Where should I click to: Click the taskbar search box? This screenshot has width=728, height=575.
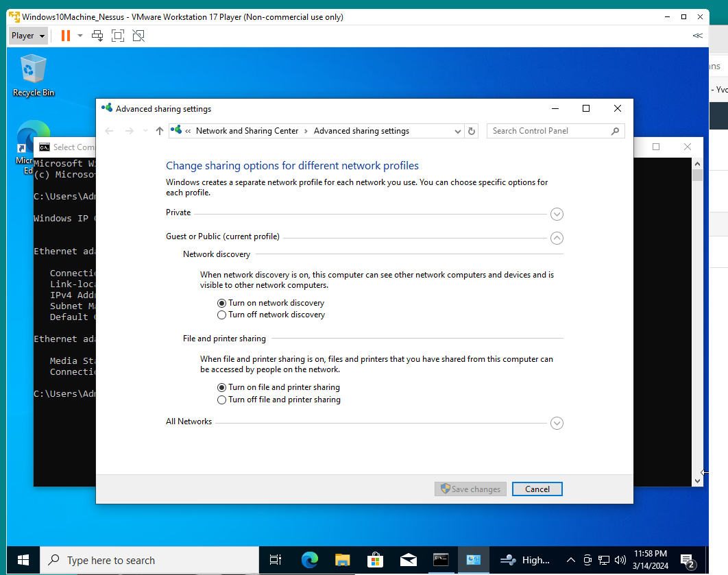(149, 560)
